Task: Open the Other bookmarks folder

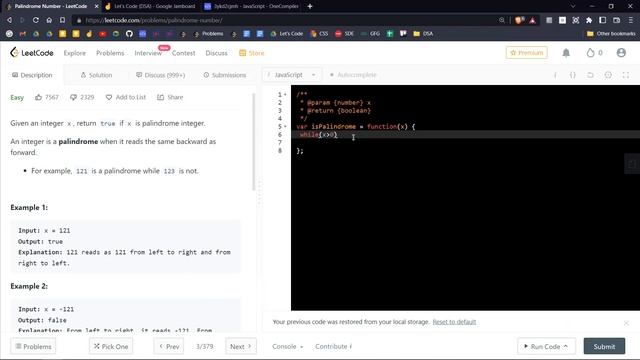Action: 611,34
